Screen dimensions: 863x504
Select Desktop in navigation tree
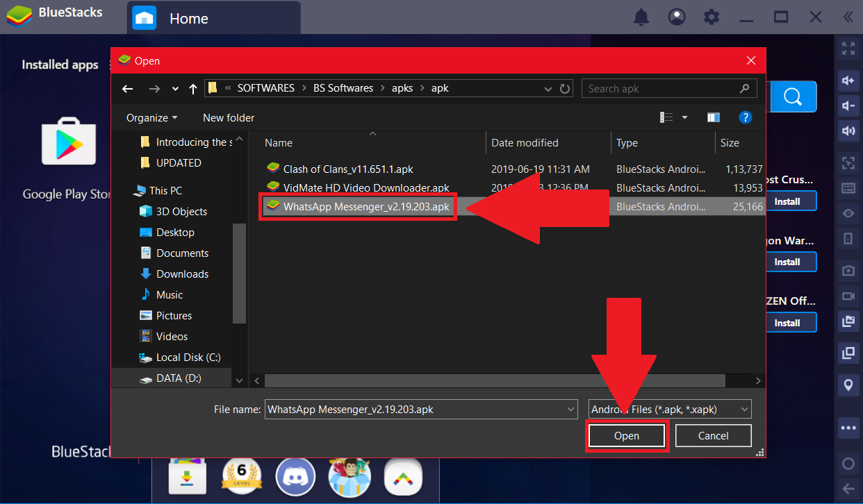tap(175, 233)
